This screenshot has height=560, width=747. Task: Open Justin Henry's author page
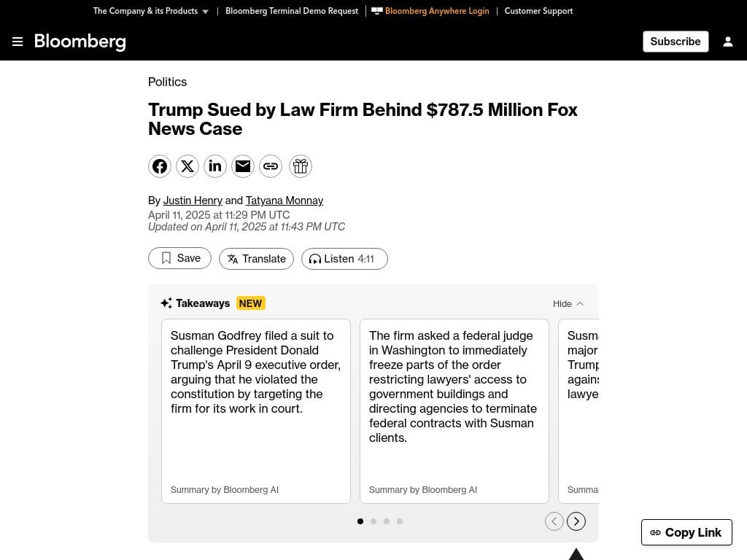click(x=193, y=201)
